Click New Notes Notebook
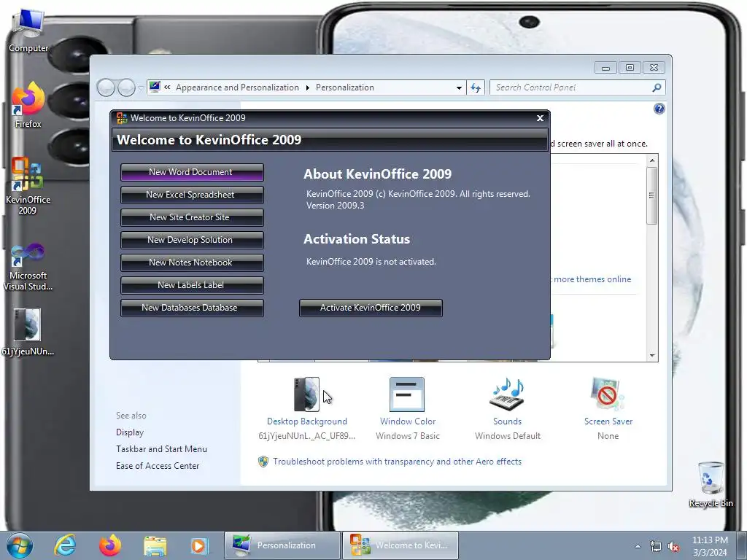 [x=192, y=262]
